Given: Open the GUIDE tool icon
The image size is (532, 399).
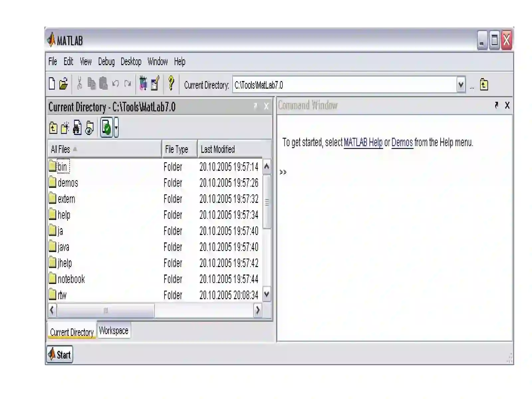Looking at the screenshot, I should (155, 83).
